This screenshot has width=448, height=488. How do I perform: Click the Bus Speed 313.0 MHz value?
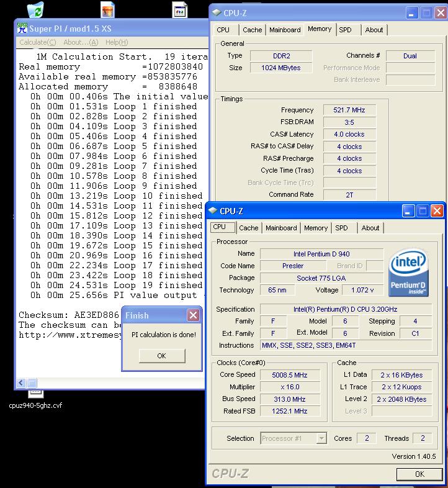290,399
